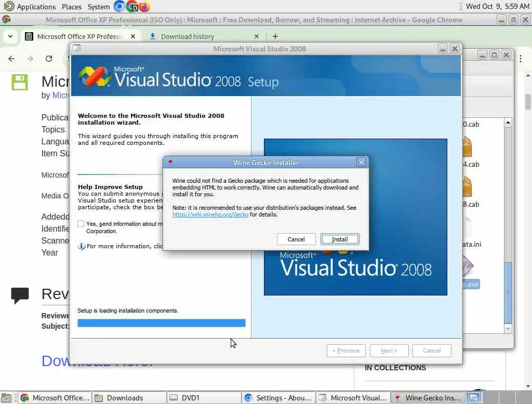The height and width of the screenshot is (404, 532).
Task: Click the file manager vertical scrollbar thumb
Action: click(x=508, y=293)
